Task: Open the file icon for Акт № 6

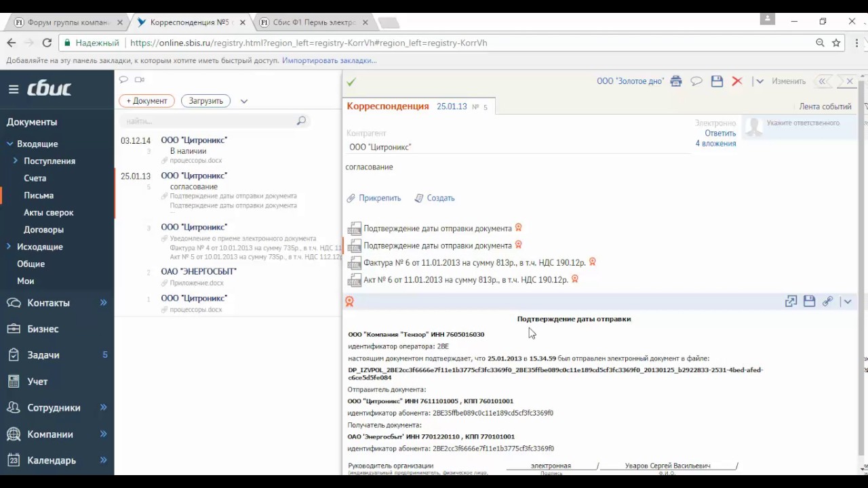Action: pyautogui.click(x=354, y=280)
